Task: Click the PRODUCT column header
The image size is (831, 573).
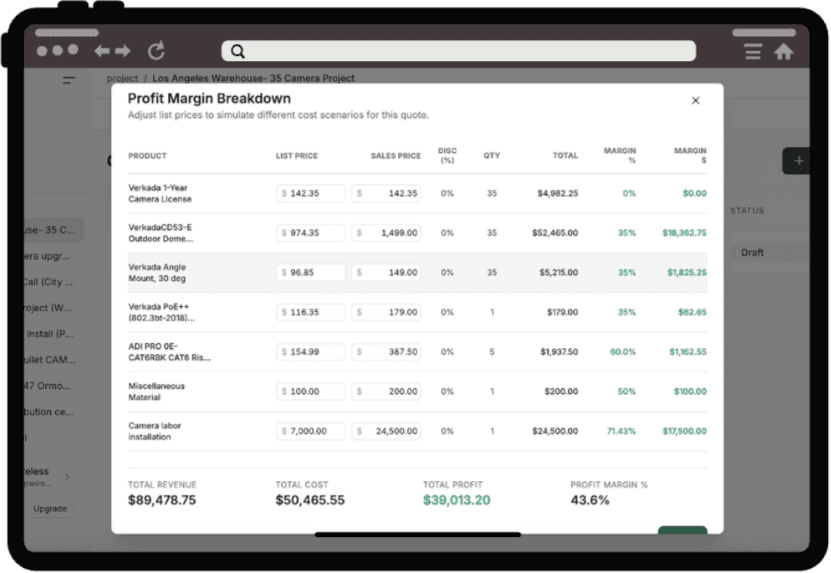Action: point(147,156)
